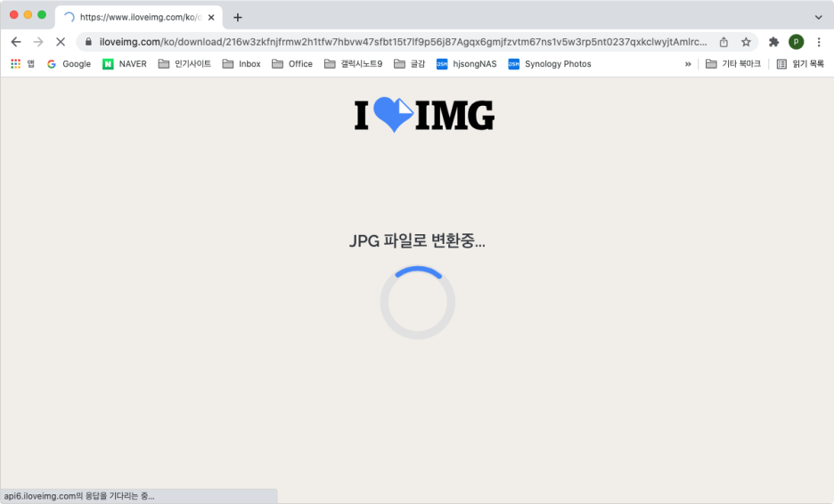Expand the tab search chevron
Image resolution: width=834 pixels, height=504 pixels.
coord(819,18)
